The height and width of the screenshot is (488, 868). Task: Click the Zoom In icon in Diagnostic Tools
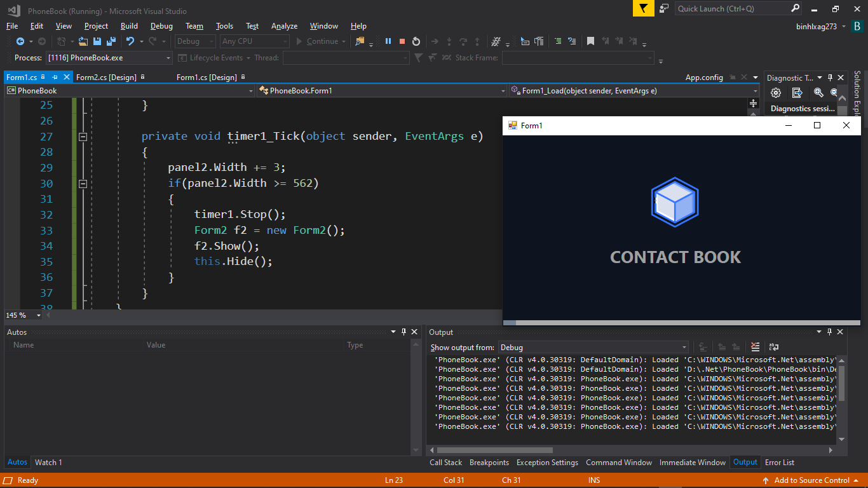click(x=818, y=93)
